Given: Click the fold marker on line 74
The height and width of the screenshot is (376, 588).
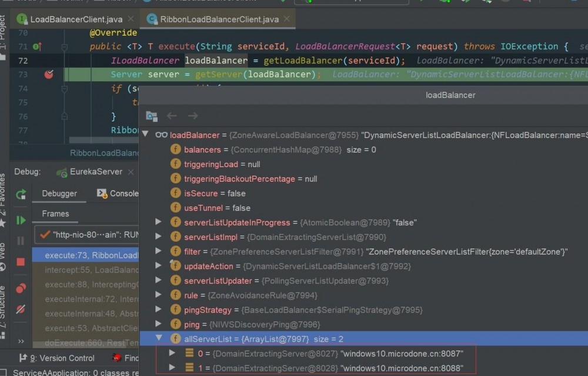Looking at the screenshot, I should 65,89.
